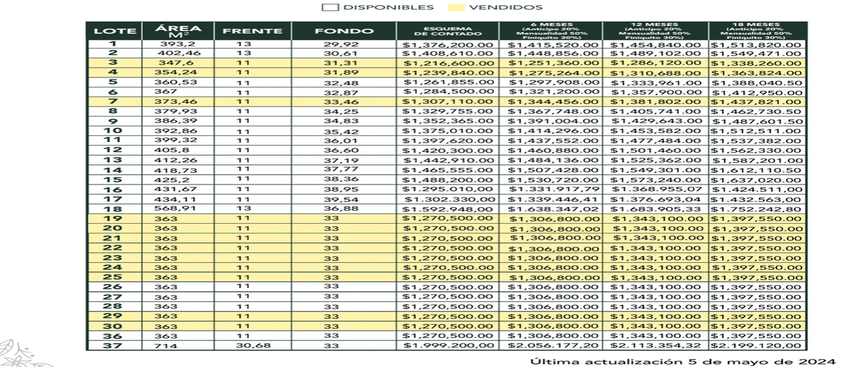This screenshot has height=367, width=868.
Task: Click the price $1,437,552.00
Action: 553,140
